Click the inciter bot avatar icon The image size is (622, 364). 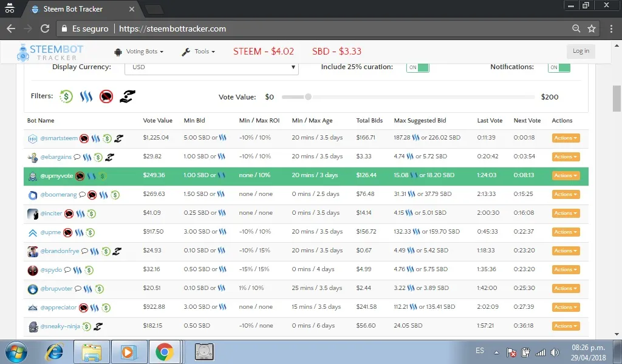pyautogui.click(x=33, y=214)
